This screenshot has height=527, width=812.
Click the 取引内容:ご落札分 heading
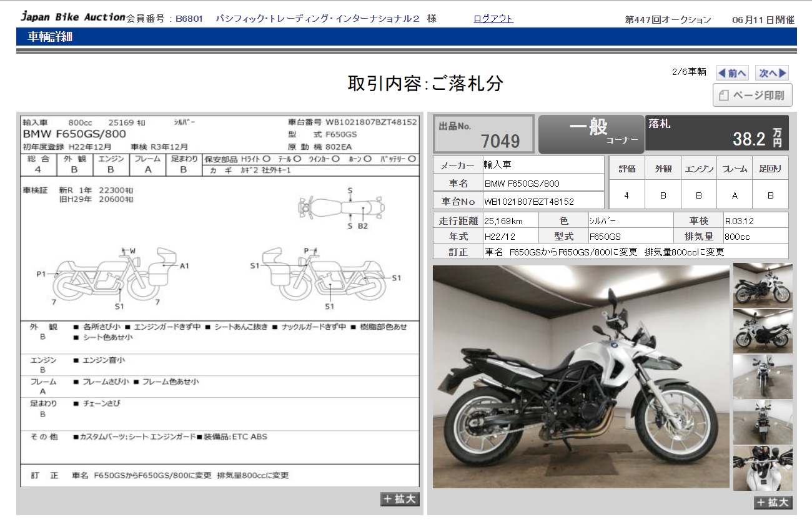point(425,83)
